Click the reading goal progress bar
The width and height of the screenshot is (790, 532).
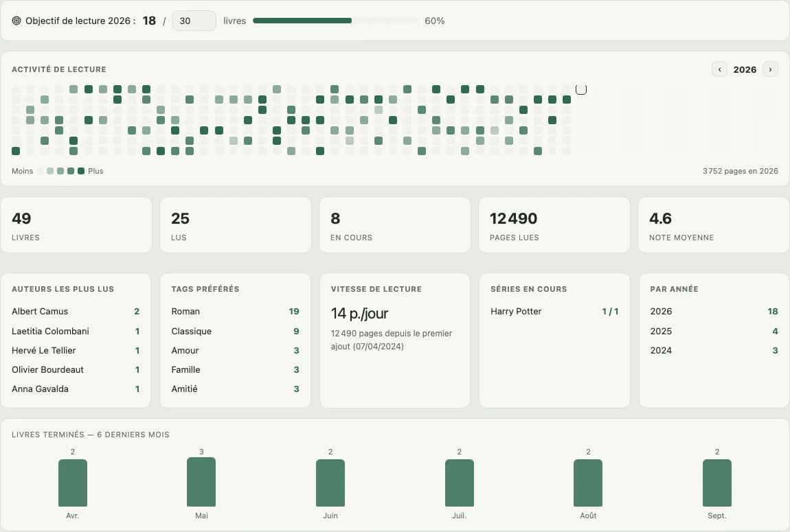pos(335,21)
